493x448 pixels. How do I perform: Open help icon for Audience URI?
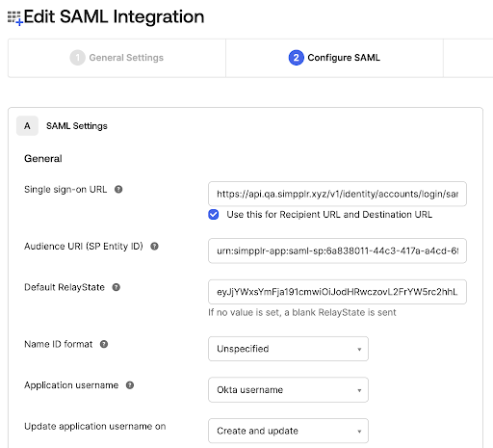click(154, 247)
